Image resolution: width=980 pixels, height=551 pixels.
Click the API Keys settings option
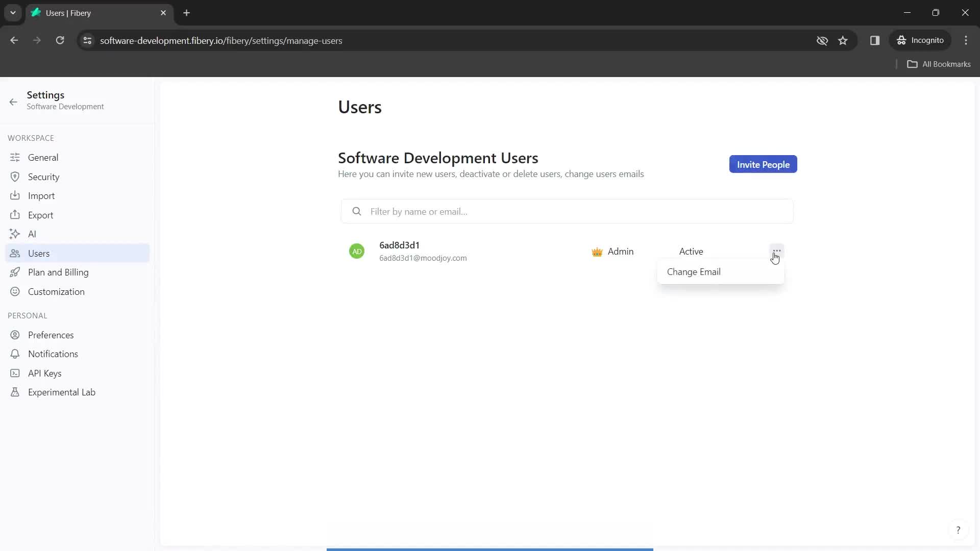coord(44,373)
